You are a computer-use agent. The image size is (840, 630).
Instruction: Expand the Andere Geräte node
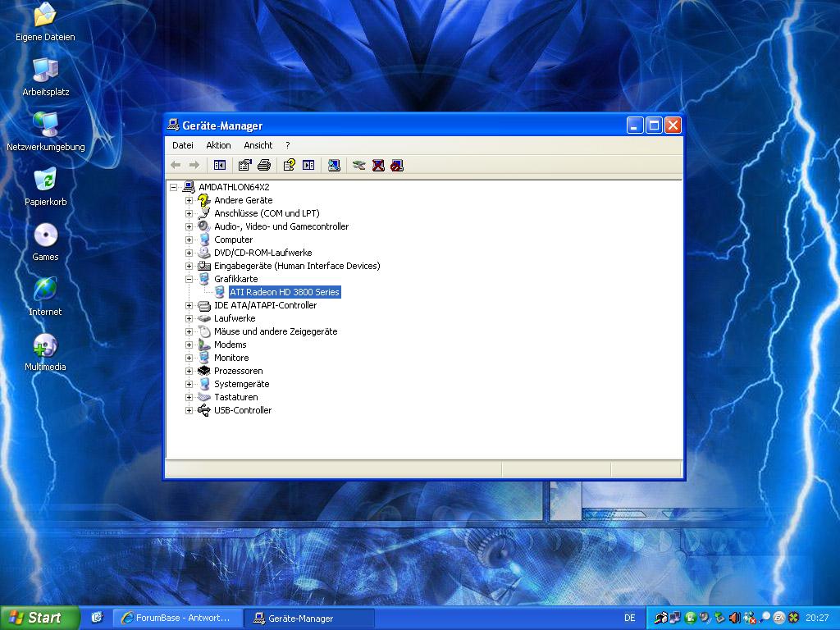189,200
